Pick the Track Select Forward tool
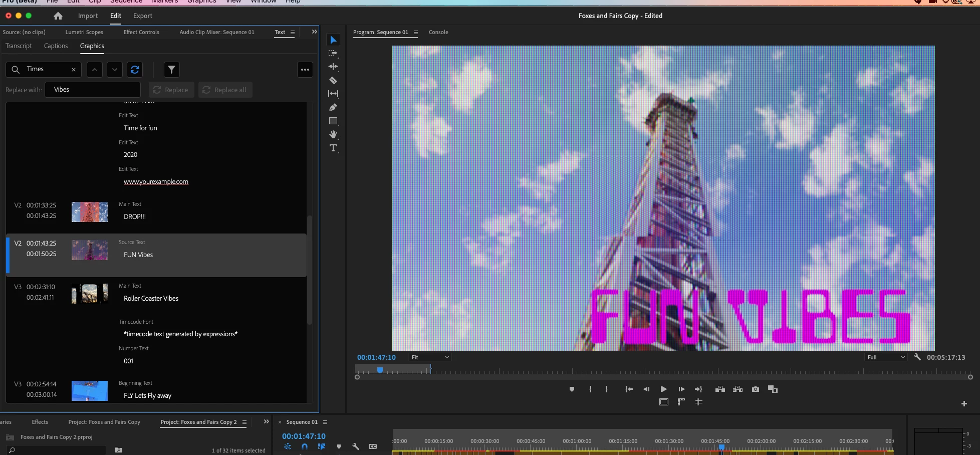 point(333,53)
